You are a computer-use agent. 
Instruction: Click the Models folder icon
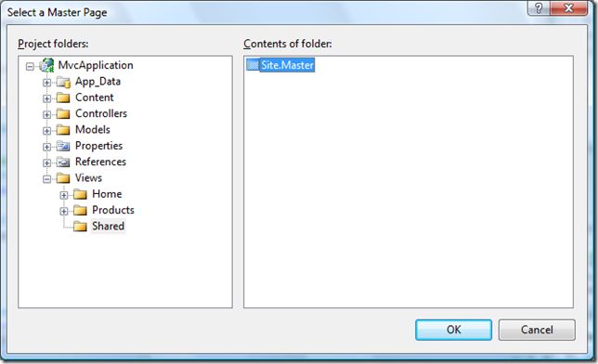pyautogui.click(x=63, y=130)
